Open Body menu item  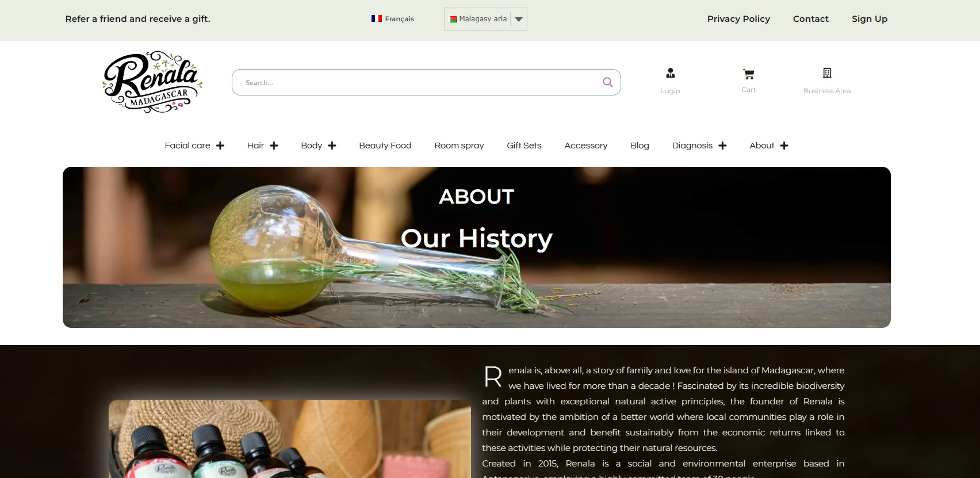pos(311,146)
